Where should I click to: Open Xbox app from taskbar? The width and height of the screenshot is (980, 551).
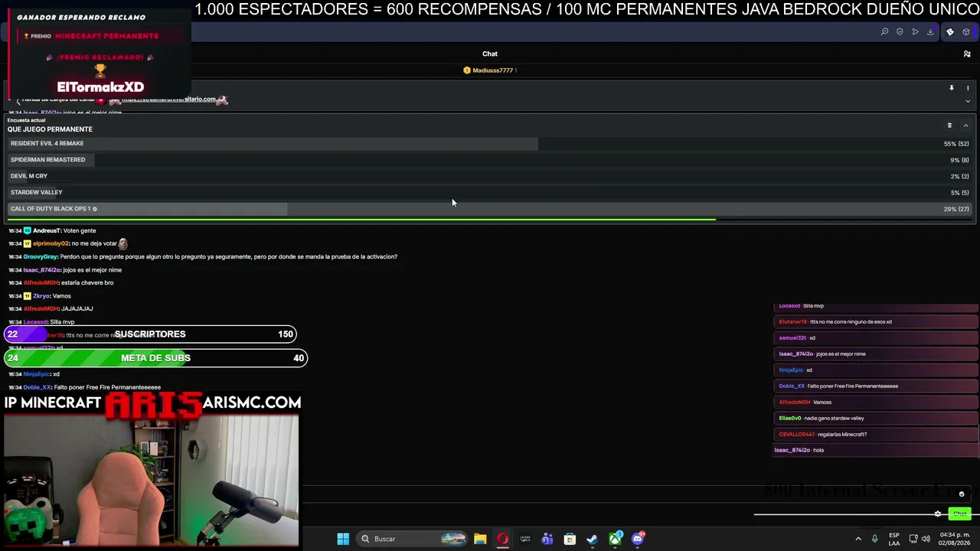pos(615,539)
